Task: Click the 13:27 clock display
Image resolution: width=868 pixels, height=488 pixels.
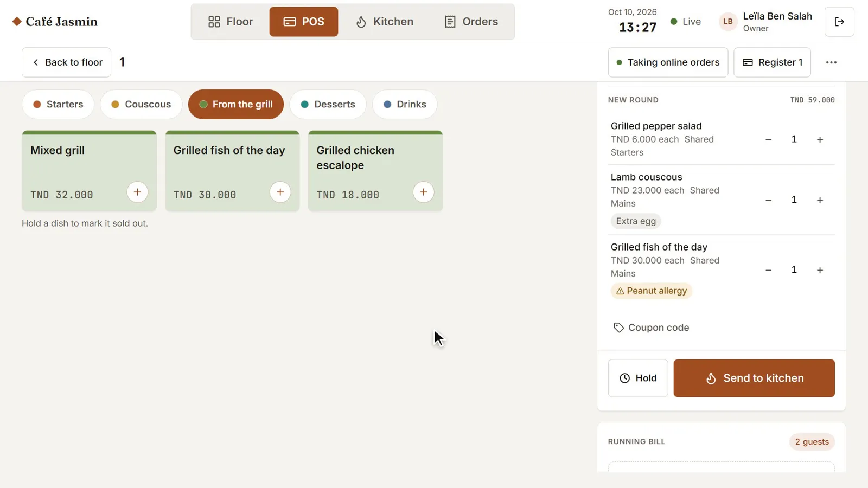Action: (637, 27)
